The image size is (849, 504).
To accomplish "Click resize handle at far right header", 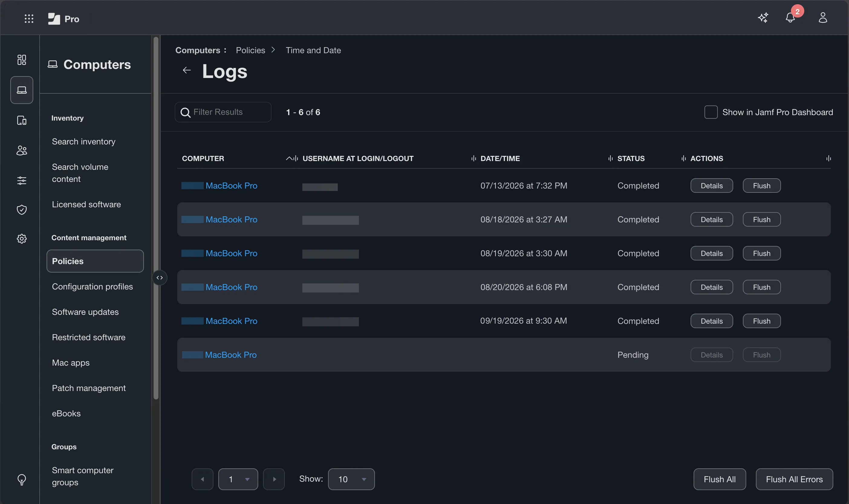I will click(829, 158).
